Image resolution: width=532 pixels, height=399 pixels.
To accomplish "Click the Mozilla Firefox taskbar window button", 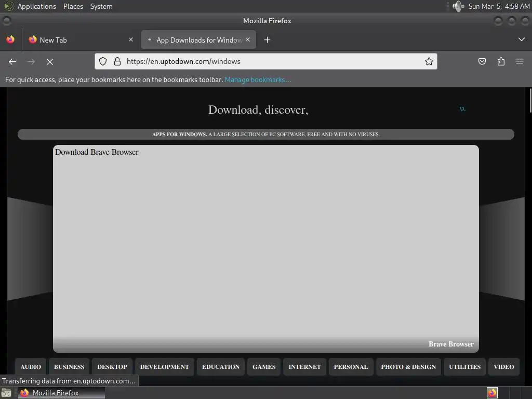I will click(61, 393).
